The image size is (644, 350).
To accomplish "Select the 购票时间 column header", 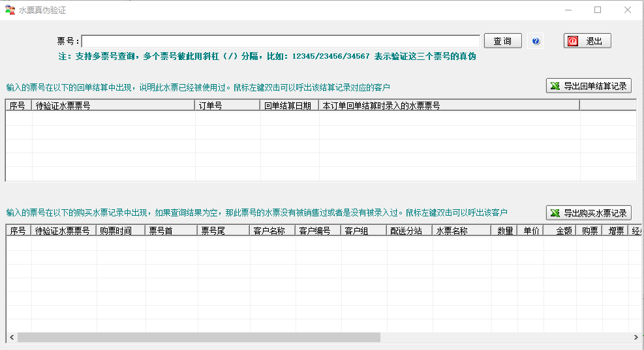I will point(120,231).
